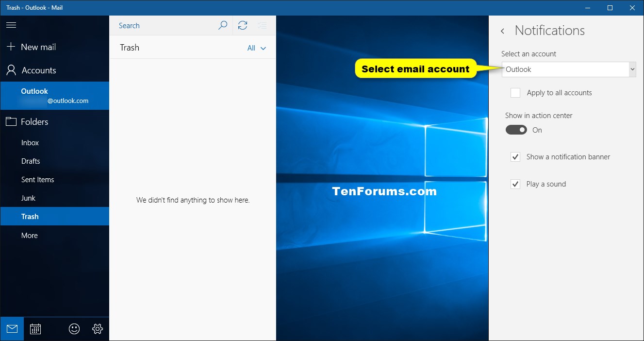Image resolution: width=644 pixels, height=341 pixels.
Task: Expand the All filter on Trash
Action: (x=257, y=48)
